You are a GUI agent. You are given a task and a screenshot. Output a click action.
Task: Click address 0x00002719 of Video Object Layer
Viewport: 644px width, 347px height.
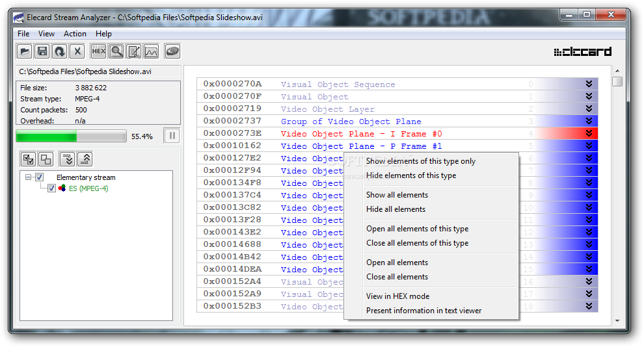[x=232, y=109]
